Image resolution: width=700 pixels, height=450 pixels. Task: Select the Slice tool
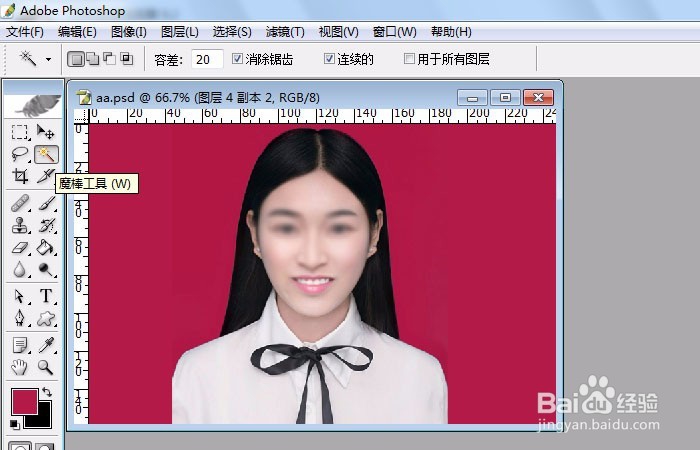(x=46, y=176)
